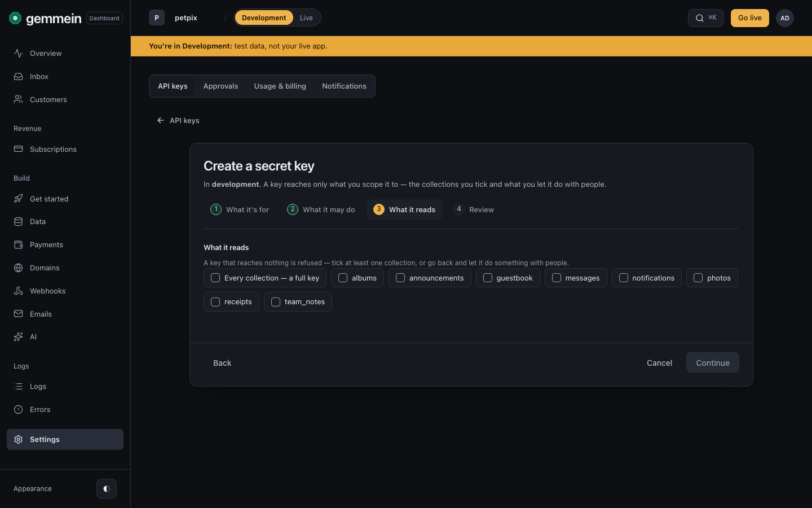Open the Usage & billing tab
Viewport: 812px width, 508px height.
click(280, 86)
